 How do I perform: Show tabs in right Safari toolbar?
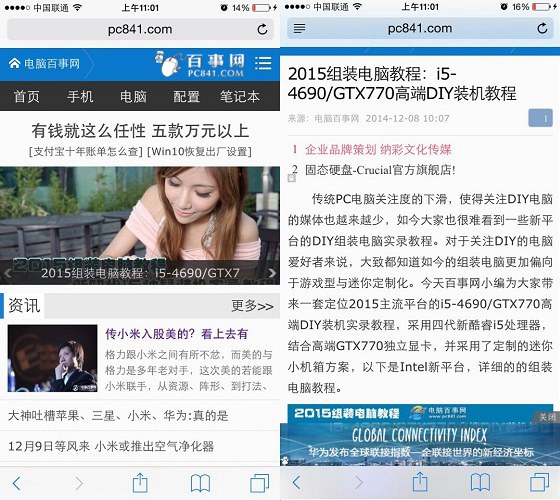[540, 482]
